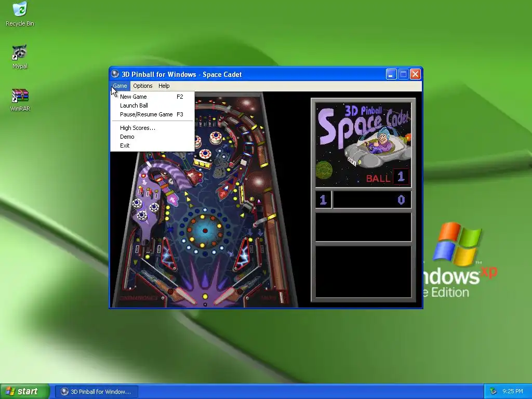The width and height of the screenshot is (532, 399).
Task: Open the Options menu
Action: point(142,86)
